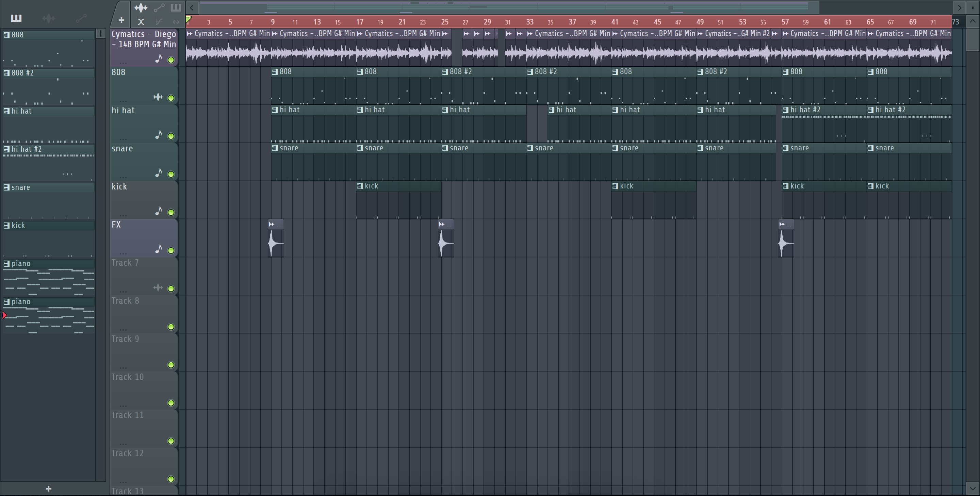Click note icon on hi hat track
Viewport: 980px width, 496px height.
(x=159, y=135)
